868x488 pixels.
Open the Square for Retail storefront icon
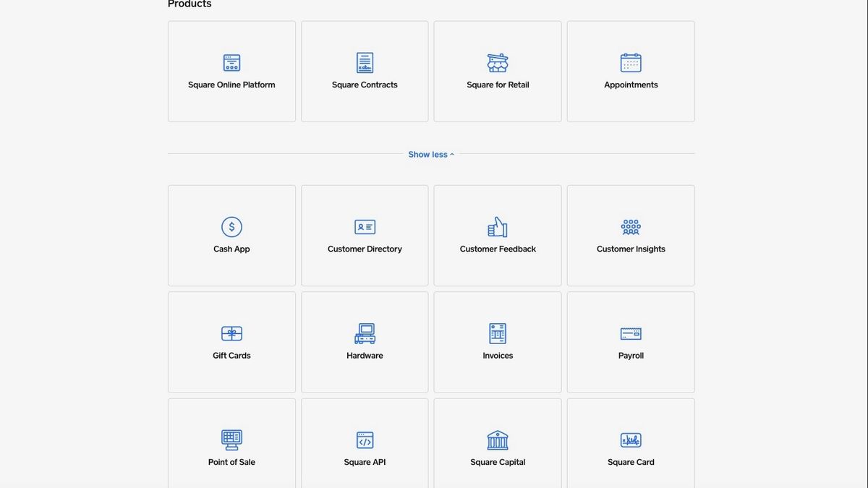[498, 63]
